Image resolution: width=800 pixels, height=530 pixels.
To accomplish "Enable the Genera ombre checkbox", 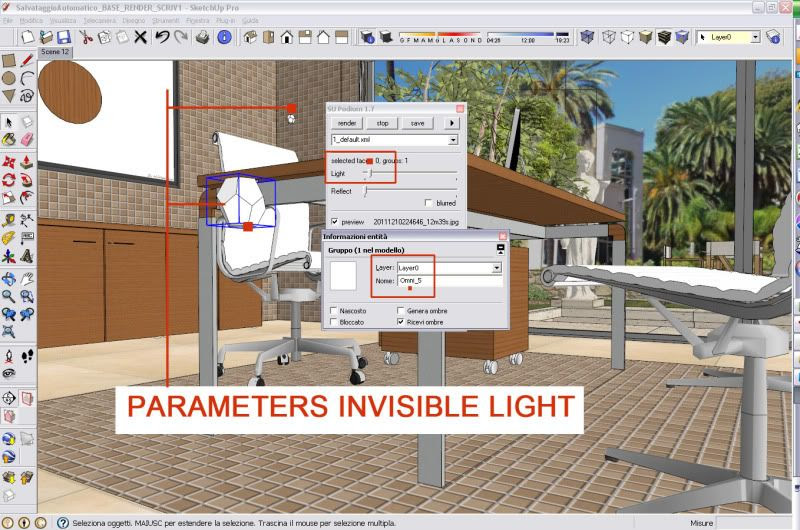I will pyautogui.click(x=401, y=310).
